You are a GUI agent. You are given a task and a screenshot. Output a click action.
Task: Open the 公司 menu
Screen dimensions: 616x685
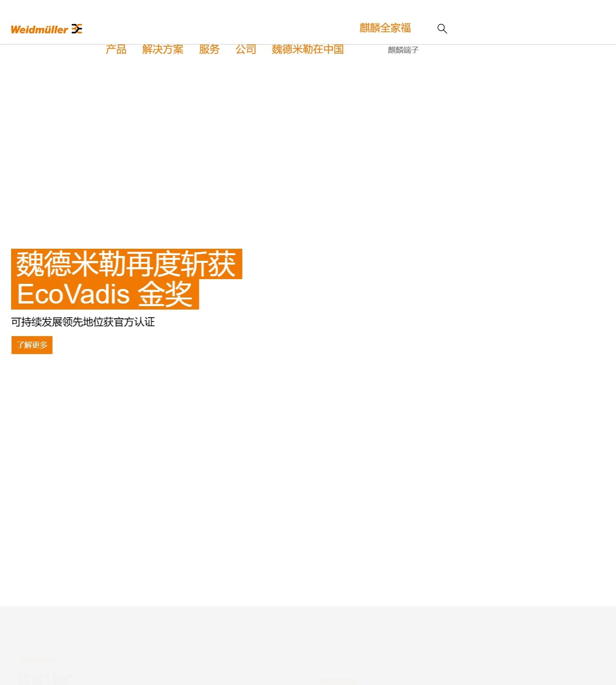246,50
